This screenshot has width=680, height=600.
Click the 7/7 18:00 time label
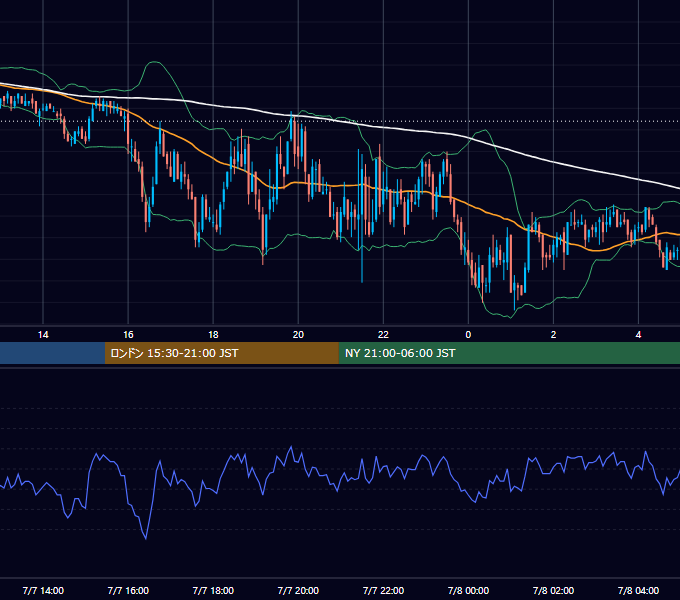[x=213, y=590]
